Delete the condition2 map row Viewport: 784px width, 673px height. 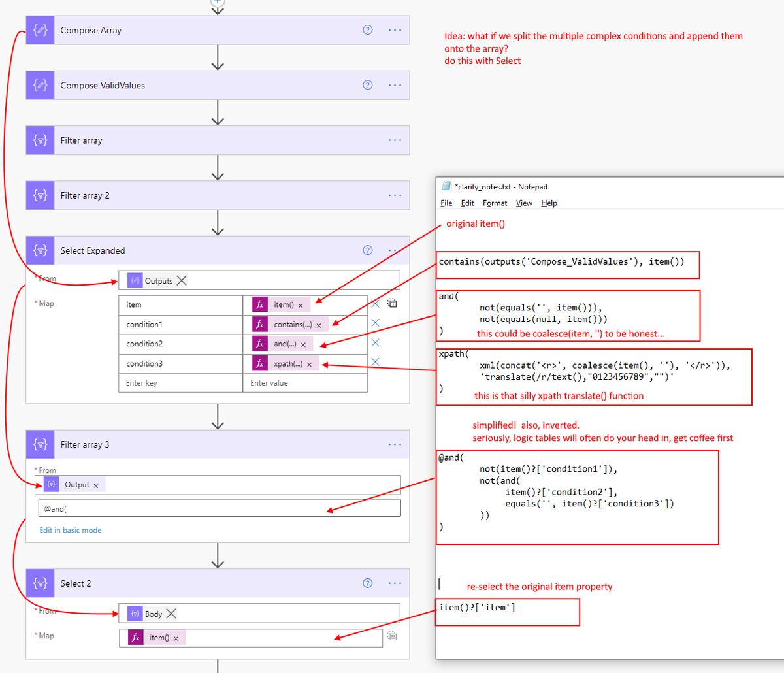click(376, 342)
